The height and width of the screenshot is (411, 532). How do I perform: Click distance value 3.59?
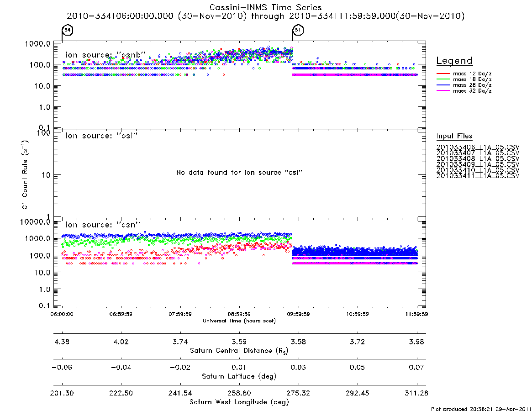239,342
